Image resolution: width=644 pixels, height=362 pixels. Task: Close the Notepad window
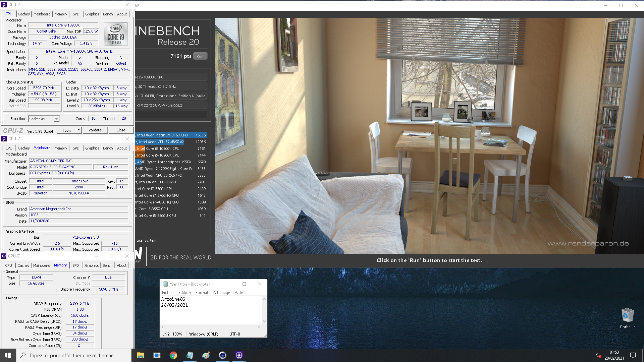259,284
